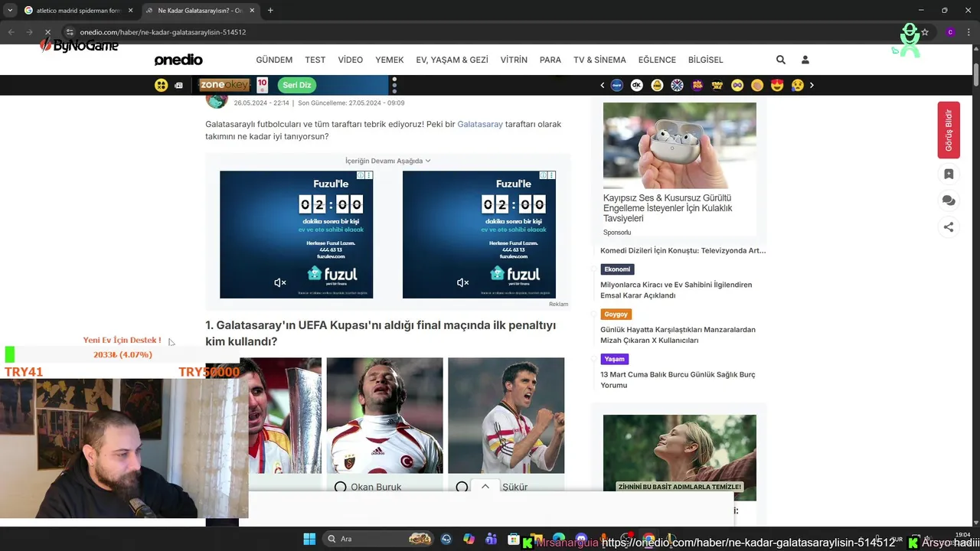Select the heart-eyes emoji category
This screenshot has width=980, height=551.
click(777, 85)
